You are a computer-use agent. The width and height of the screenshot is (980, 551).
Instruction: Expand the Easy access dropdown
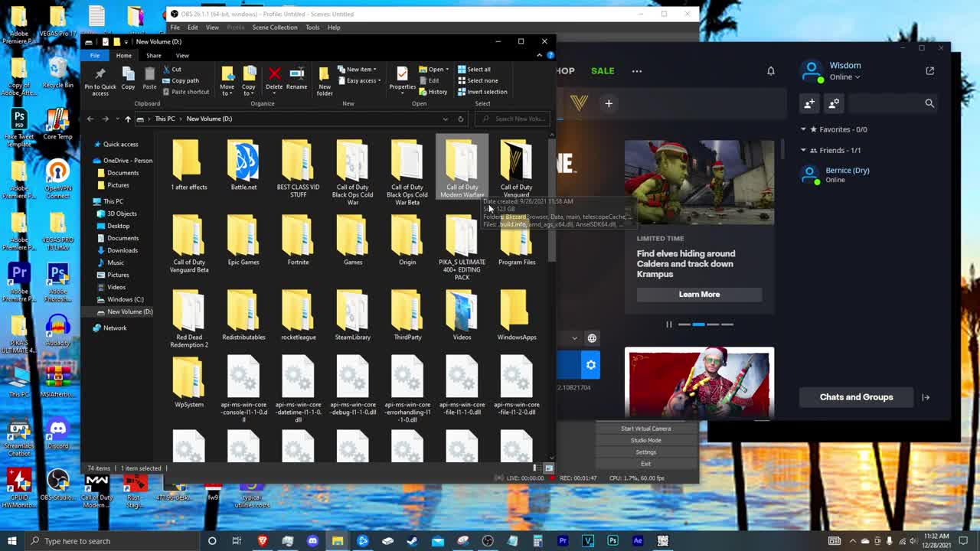(359, 80)
